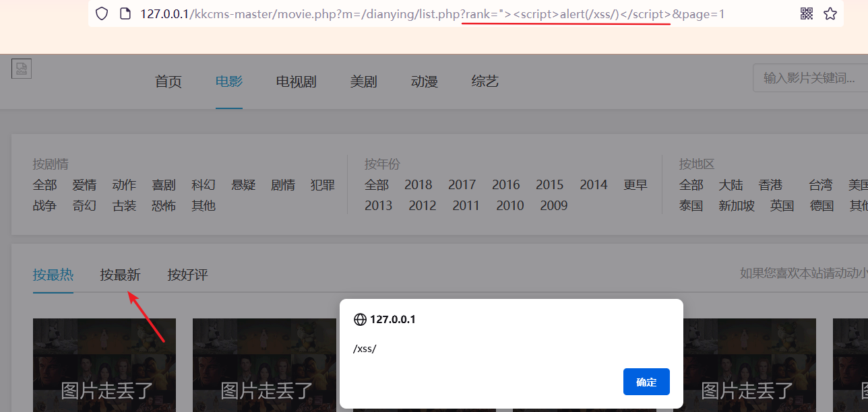Switch sorting to 按最新

(x=120, y=275)
